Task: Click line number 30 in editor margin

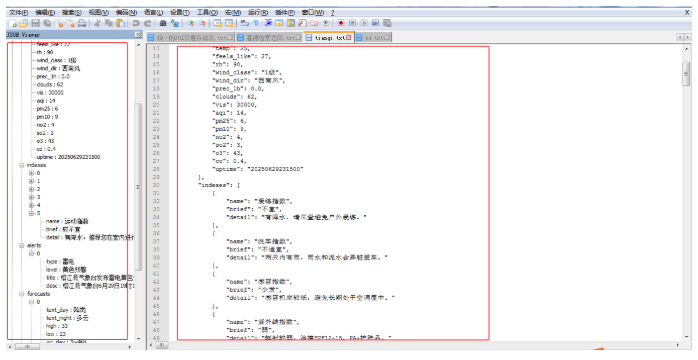Action: point(156,185)
